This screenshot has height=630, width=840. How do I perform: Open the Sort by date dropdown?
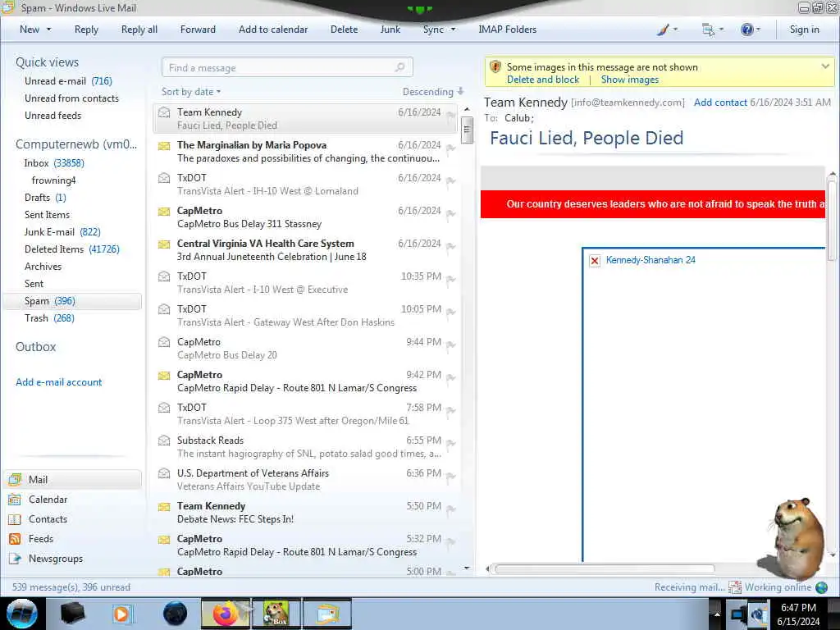coord(191,92)
